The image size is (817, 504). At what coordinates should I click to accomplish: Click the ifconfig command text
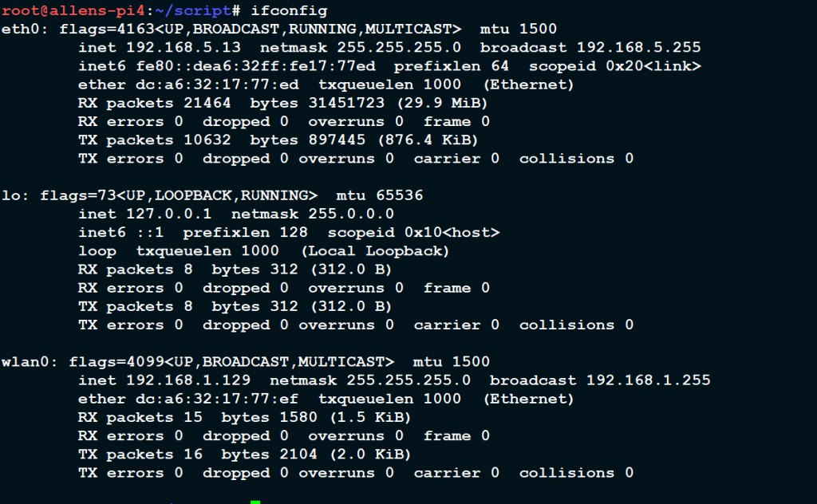pos(289,11)
